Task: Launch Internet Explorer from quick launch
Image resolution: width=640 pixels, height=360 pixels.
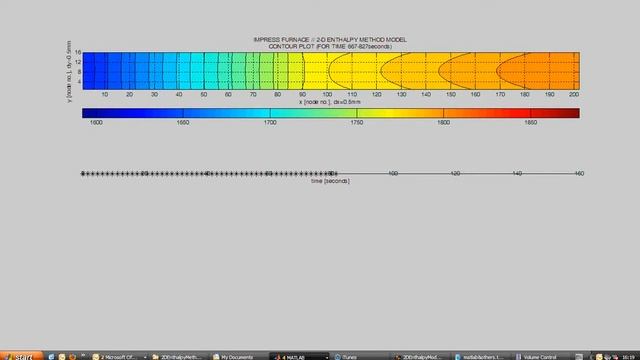Action: pos(51,357)
